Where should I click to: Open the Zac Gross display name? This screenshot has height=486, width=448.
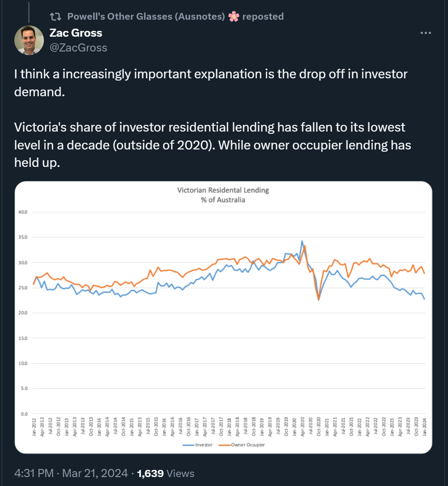tap(76, 33)
